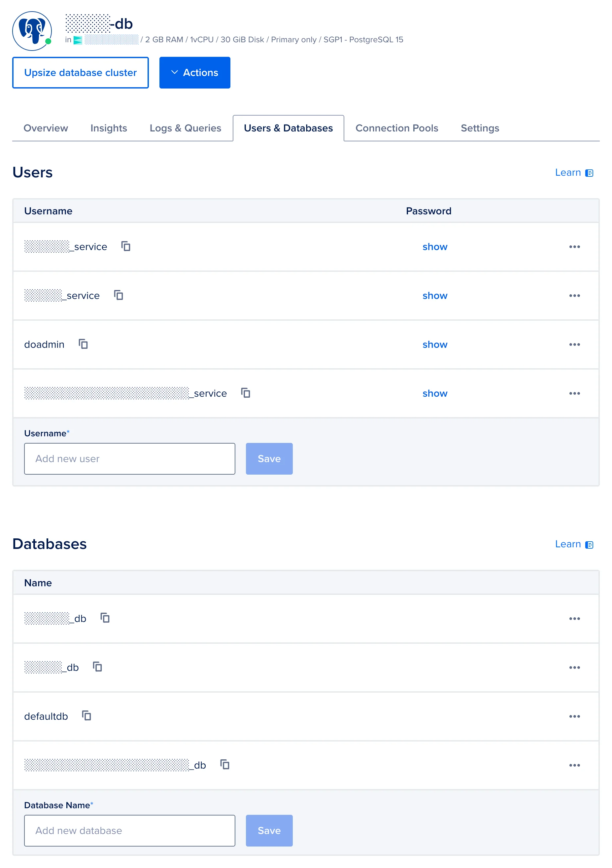Focus the Add new user input field

(x=130, y=458)
